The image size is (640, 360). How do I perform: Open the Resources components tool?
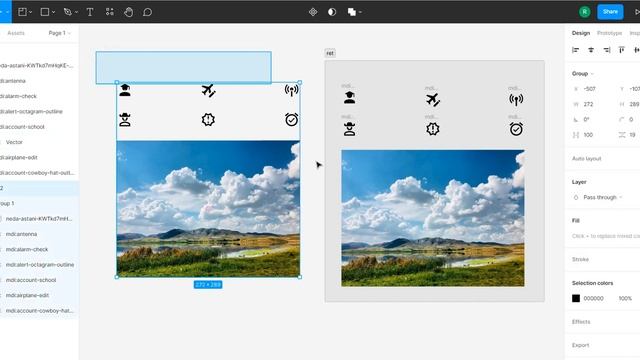109,12
